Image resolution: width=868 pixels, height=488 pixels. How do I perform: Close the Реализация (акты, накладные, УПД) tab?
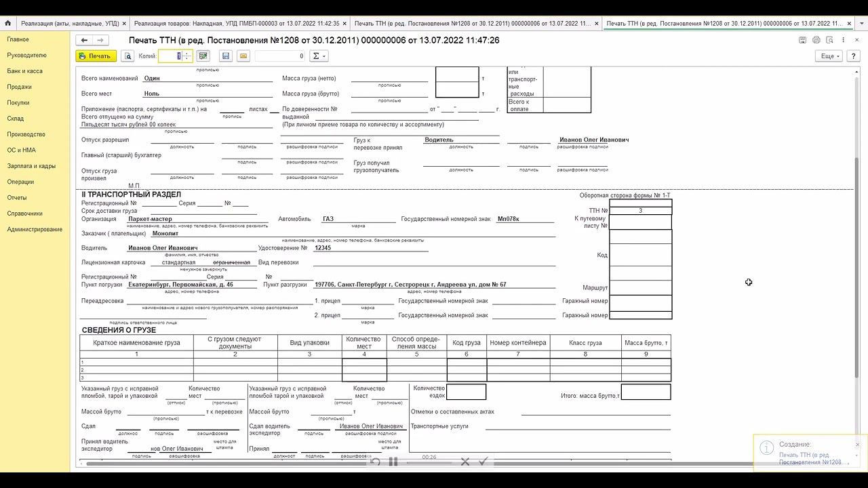(124, 23)
